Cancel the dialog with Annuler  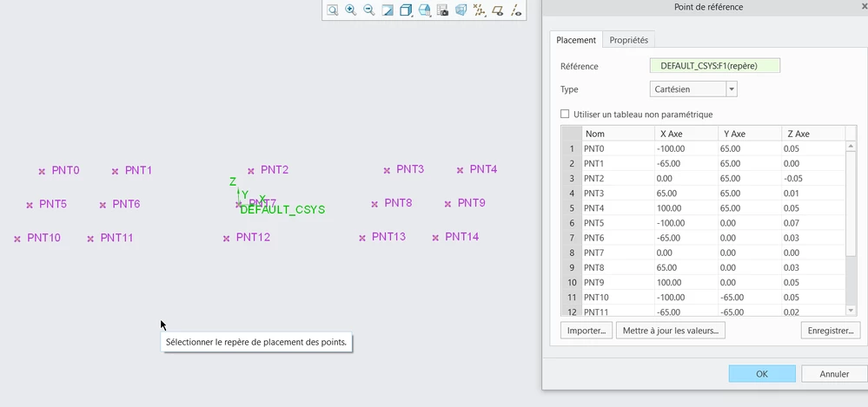(x=834, y=374)
